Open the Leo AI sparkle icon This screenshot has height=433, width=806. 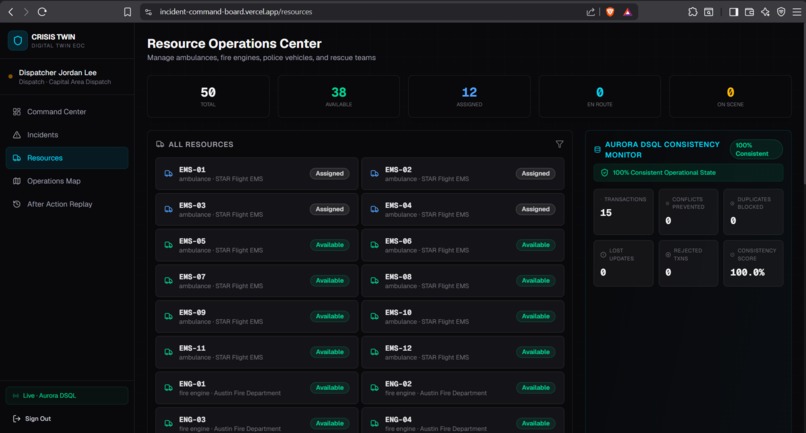point(765,12)
